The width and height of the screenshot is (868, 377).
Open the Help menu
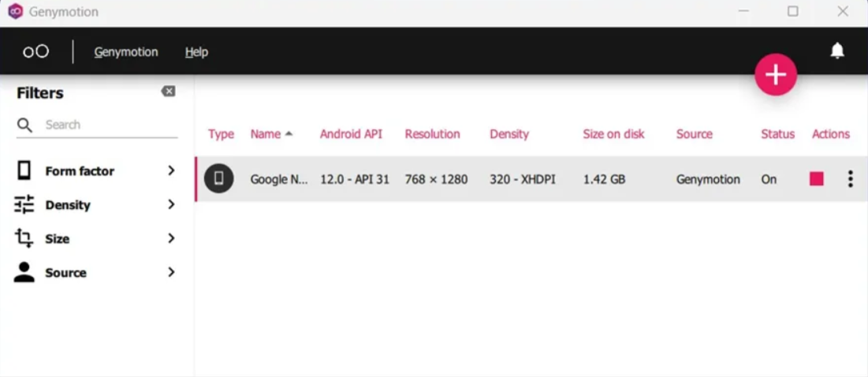196,52
